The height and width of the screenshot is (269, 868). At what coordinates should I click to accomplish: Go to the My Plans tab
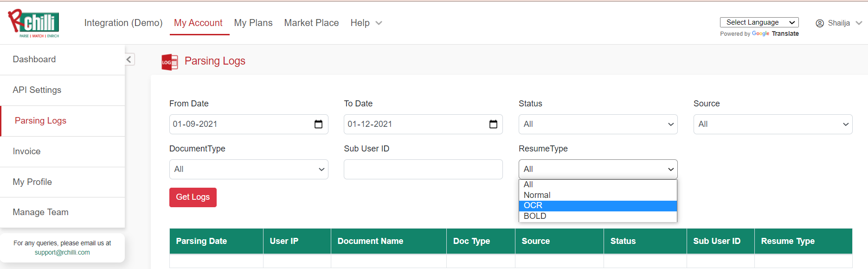tap(253, 23)
